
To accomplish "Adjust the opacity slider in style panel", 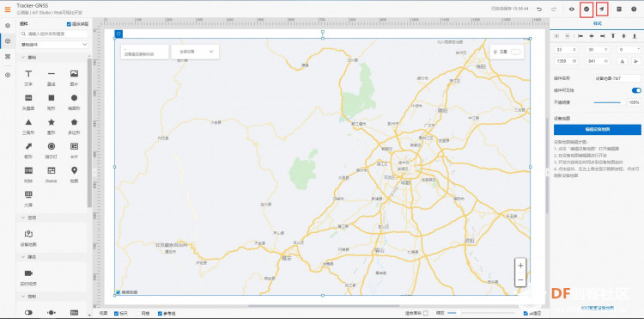I will coord(609,102).
